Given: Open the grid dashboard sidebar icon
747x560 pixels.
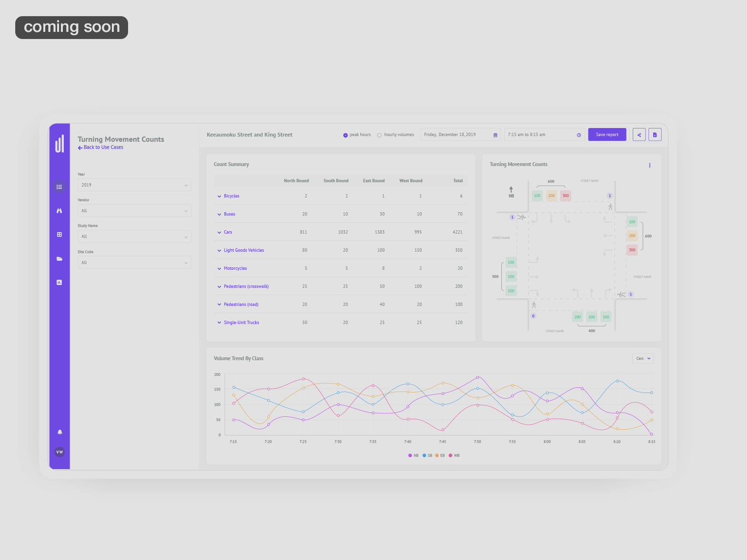Looking at the screenshot, I should (x=60, y=235).
